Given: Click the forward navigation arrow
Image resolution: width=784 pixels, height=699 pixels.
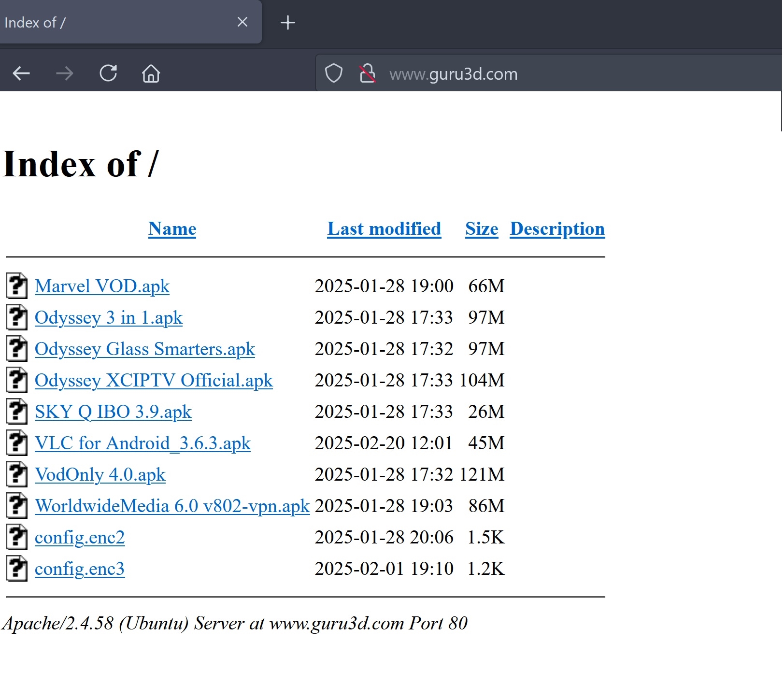Looking at the screenshot, I should tap(65, 73).
